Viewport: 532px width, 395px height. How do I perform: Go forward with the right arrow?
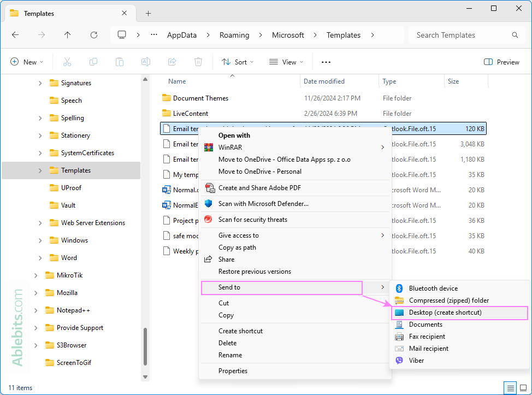coord(42,35)
